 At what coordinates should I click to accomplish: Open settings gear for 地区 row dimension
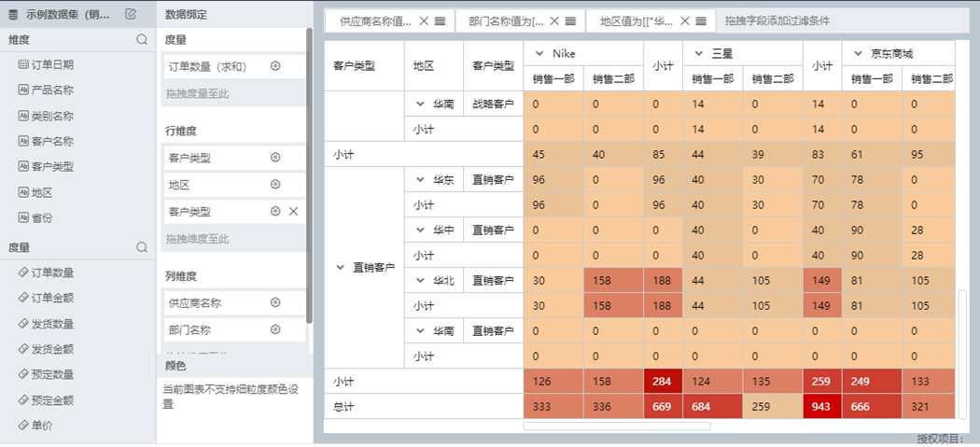point(275,184)
